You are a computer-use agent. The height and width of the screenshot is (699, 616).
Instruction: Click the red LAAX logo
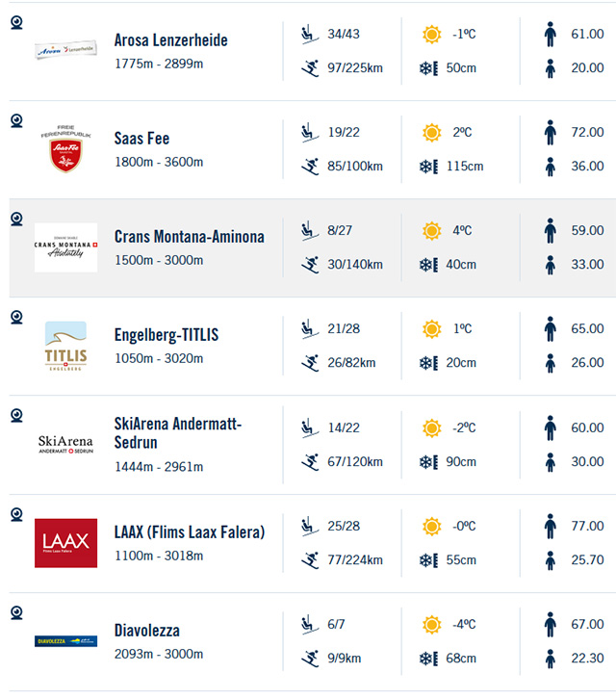(x=65, y=543)
